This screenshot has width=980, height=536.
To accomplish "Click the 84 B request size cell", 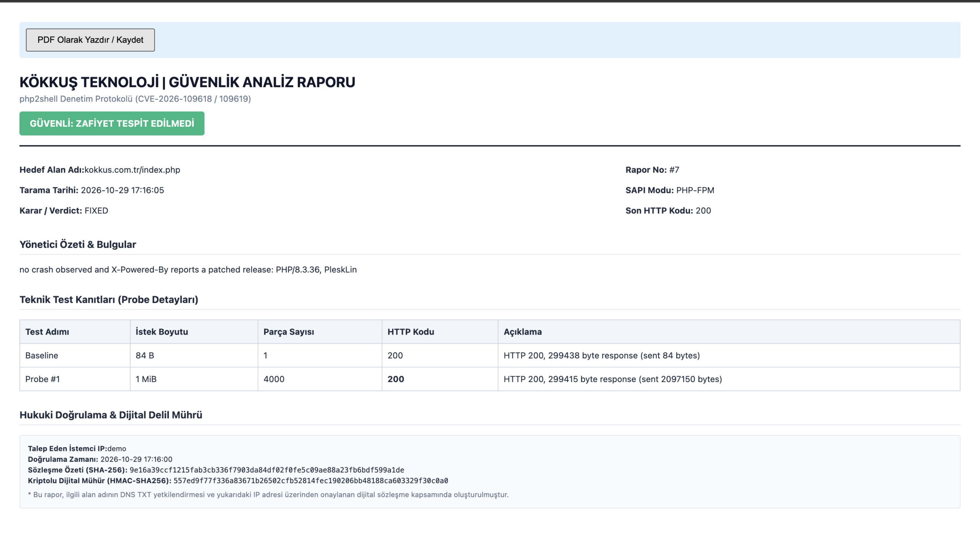I will pos(194,355).
